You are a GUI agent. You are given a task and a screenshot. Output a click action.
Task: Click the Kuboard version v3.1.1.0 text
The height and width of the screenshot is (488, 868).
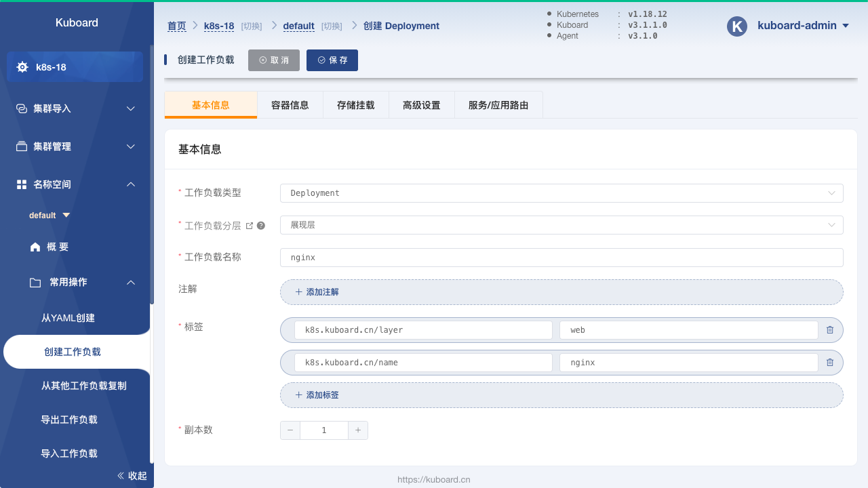coord(647,25)
